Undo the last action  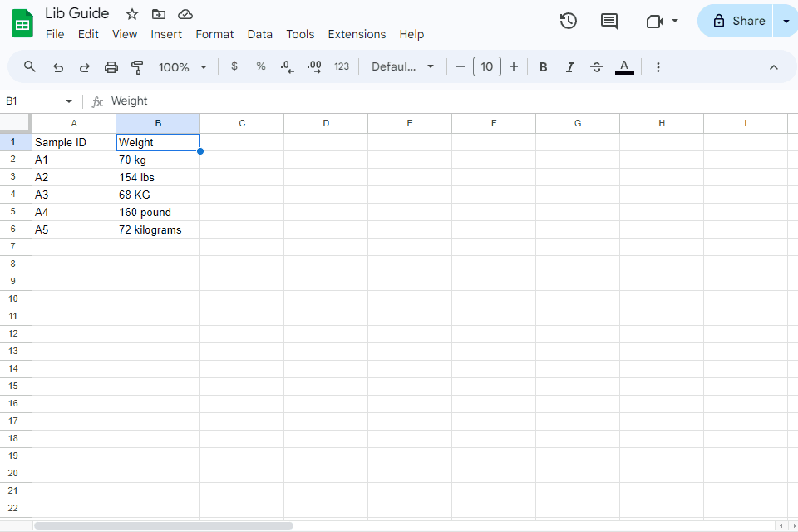click(58, 67)
